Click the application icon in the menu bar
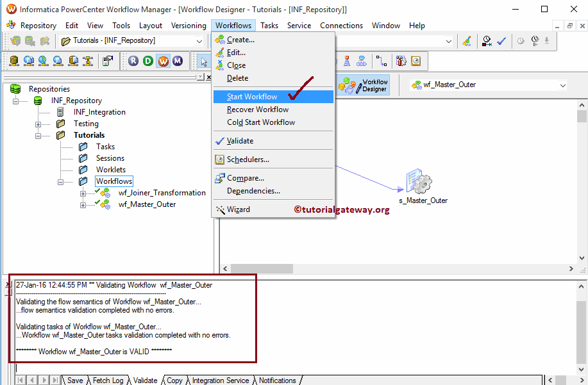The width and height of the screenshot is (588, 385). (11, 25)
